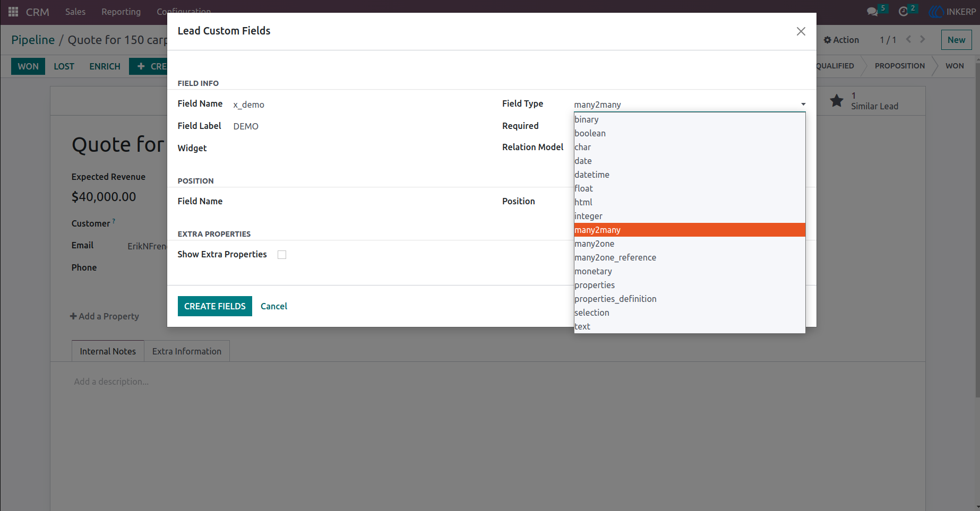Close the Lead Custom Fields dialog
This screenshot has width=980, height=511.
tap(801, 31)
